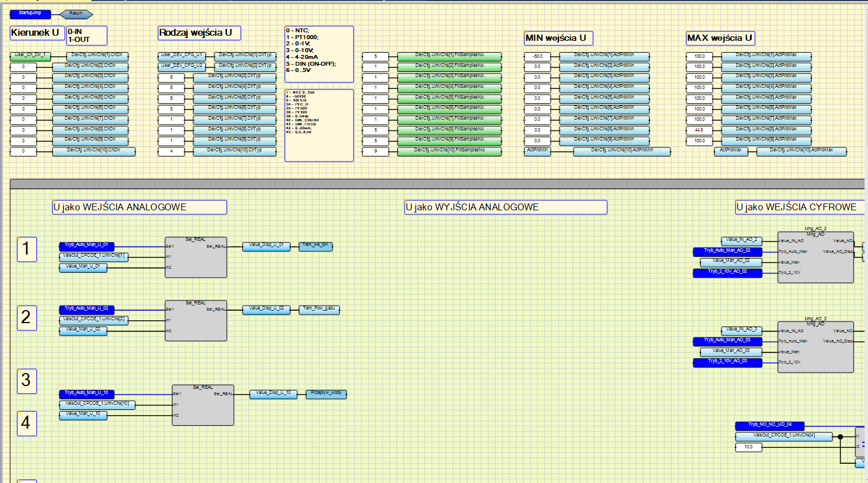Select the User_DEV_CFG_U2 variable block

pyautogui.click(x=182, y=67)
